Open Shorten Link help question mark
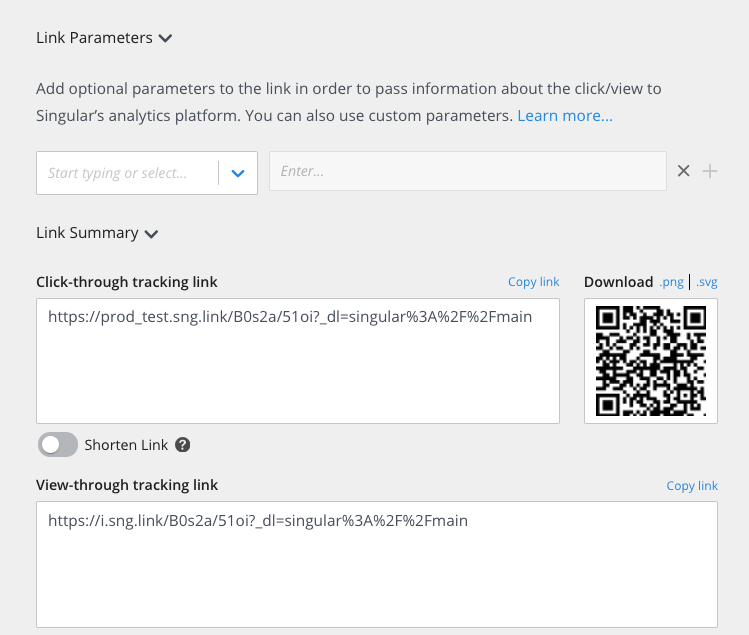This screenshot has height=635, width=749. coord(182,445)
